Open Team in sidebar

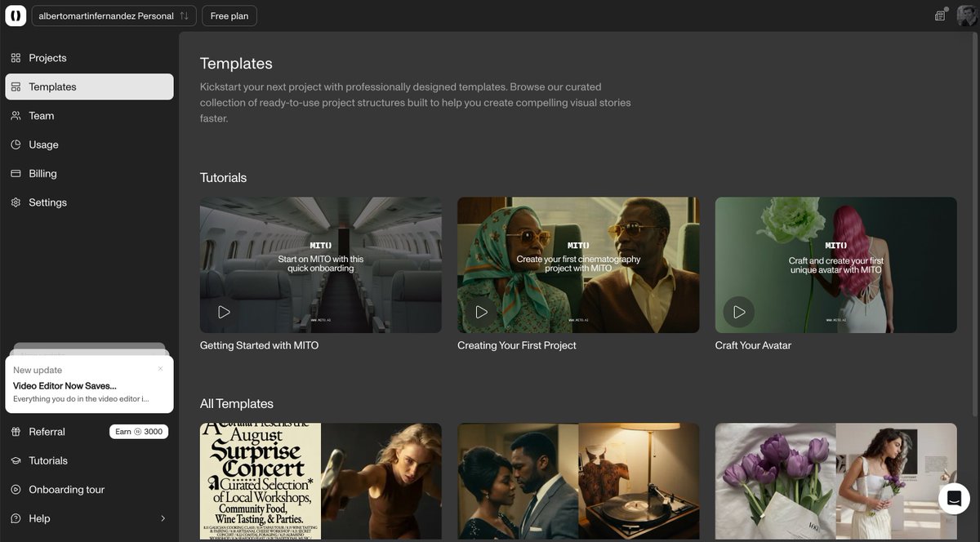pyautogui.click(x=89, y=116)
